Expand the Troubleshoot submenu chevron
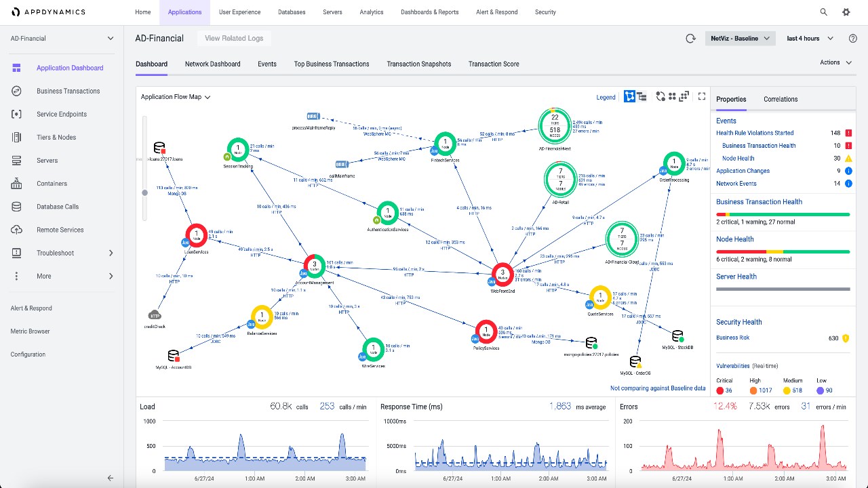This screenshot has height=488, width=868. pos(111,253)
